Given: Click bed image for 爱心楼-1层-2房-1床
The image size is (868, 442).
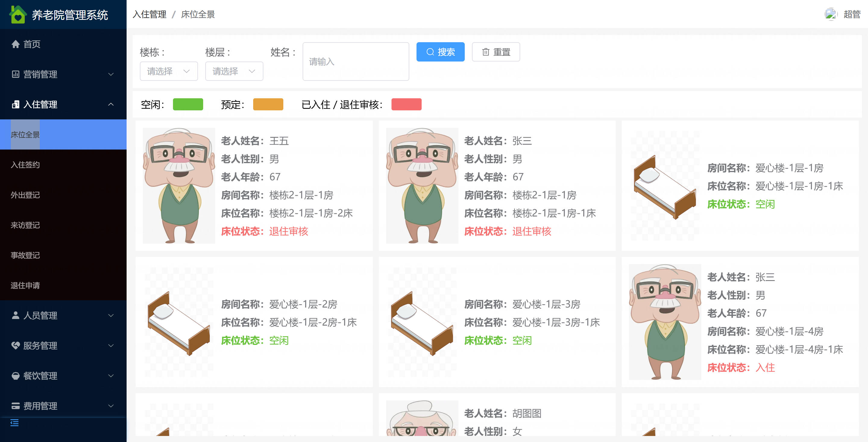Looking at the screenshot, I should (x=179, y=322).
